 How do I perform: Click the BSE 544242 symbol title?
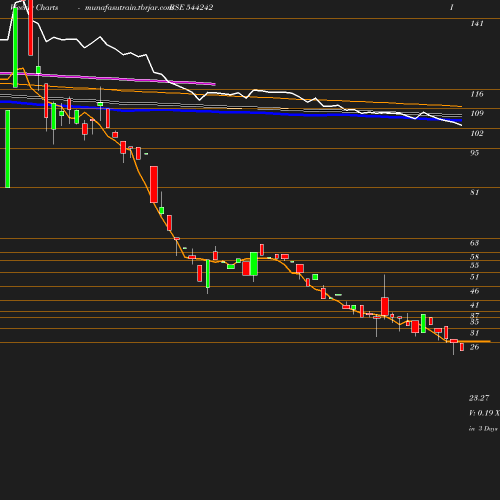(x=191, y=7)
